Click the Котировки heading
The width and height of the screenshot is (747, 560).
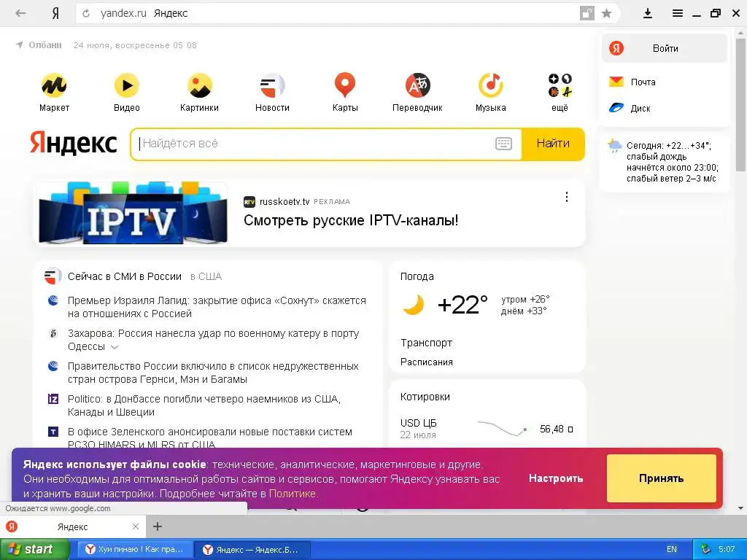click(425, 397)
